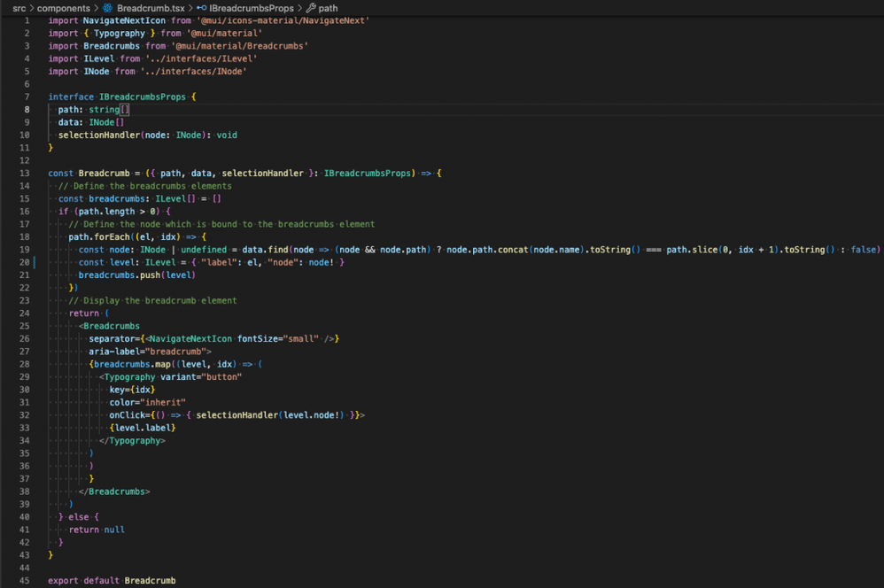
Task: Click forEach on line 18
Action: [x=112, y=236]
